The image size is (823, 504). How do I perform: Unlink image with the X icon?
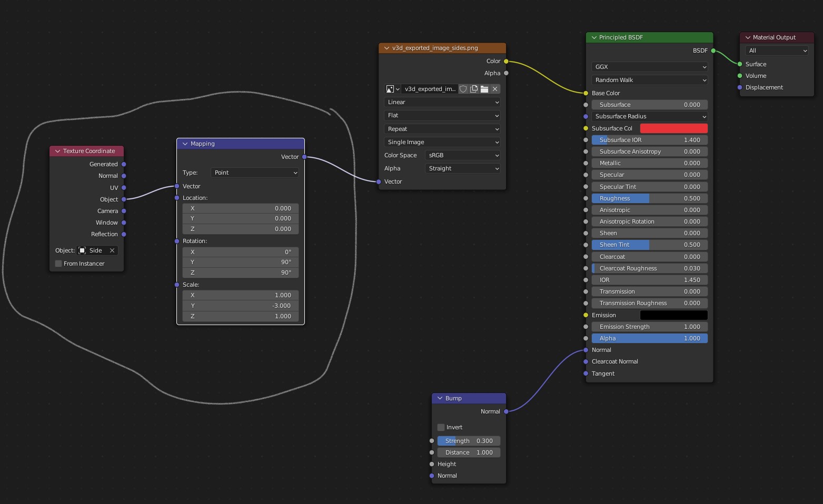(x=495, y=89)
